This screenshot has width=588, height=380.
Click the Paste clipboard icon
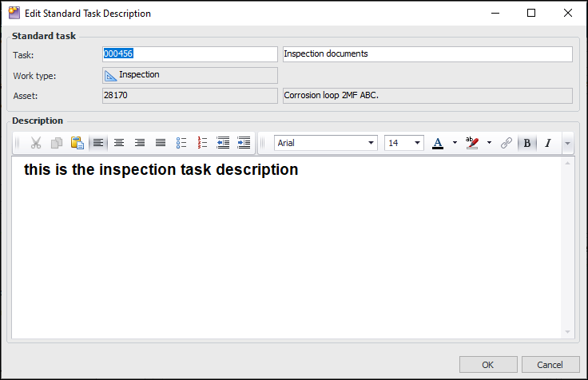[x=77, y=143]
